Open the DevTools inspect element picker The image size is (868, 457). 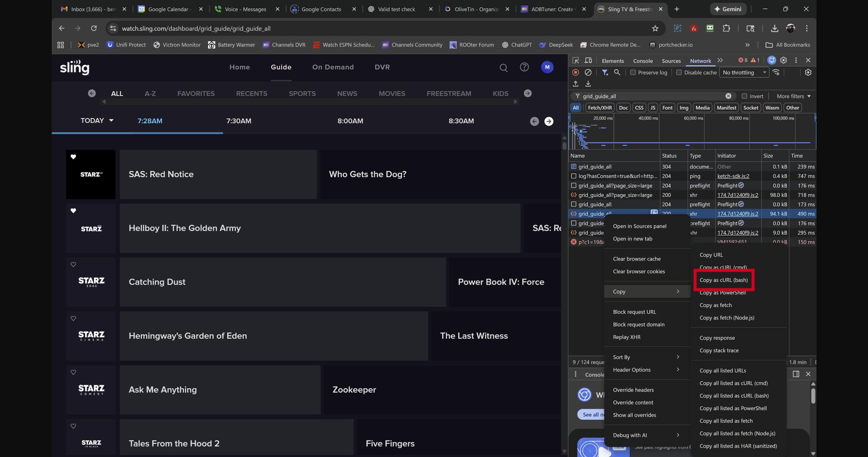click(x=576, y=60)
